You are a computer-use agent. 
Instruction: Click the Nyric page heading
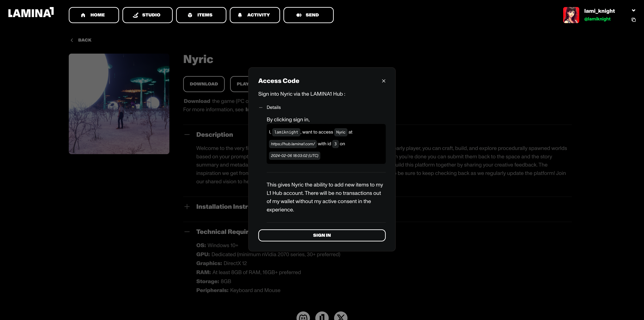click(x=198, y=59)
